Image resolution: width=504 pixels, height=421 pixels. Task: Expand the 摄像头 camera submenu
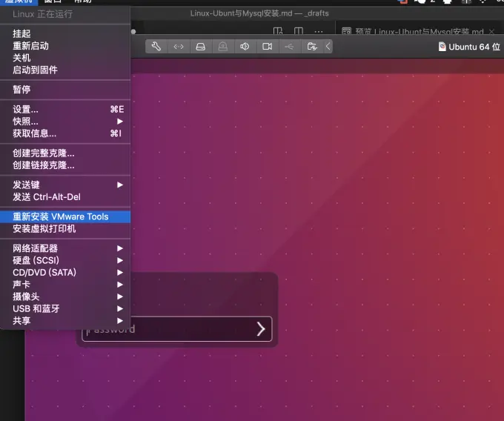(x=65, y=296)
